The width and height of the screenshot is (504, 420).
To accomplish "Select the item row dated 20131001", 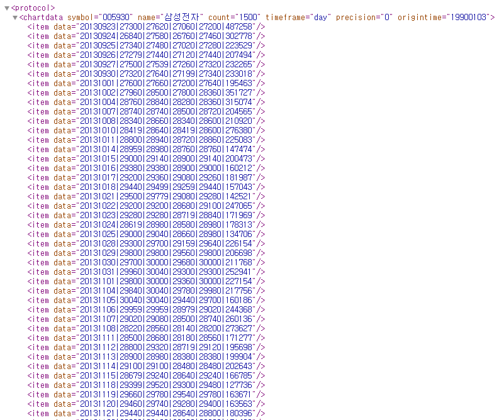I will coord(146,84).
